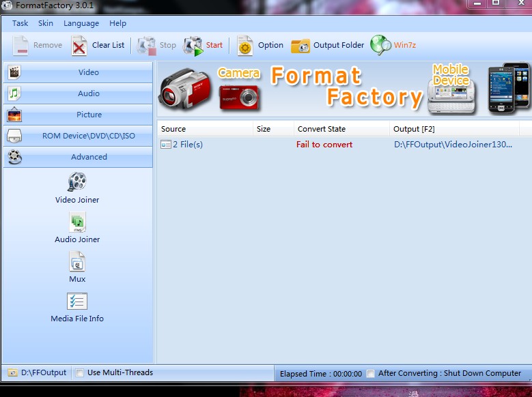Expand the Audio category panel
The height and width of the screenshot is (397, 532).
(x=78, y=93)
